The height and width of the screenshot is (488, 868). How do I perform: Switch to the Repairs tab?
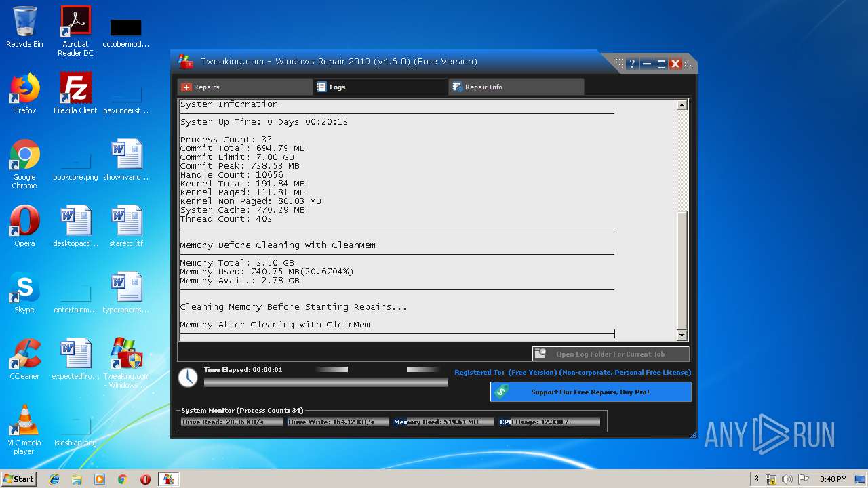click(x=245, y=87)
